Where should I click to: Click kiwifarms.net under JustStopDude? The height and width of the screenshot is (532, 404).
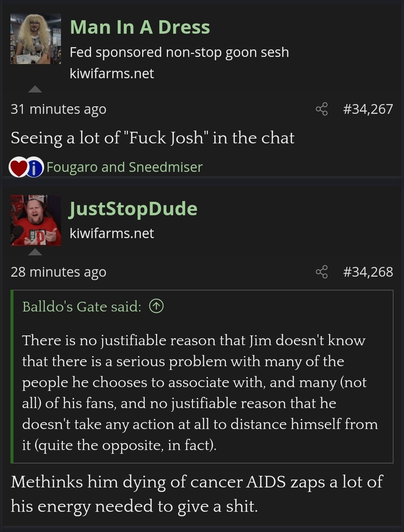click(112, 233)
